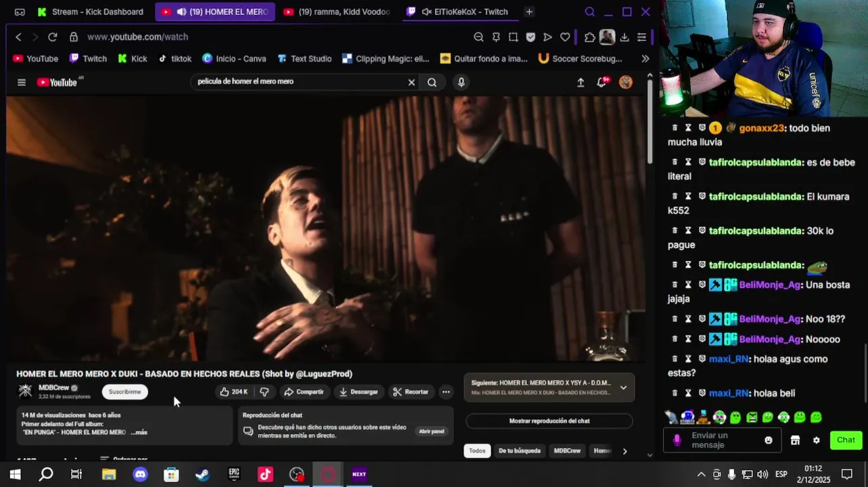Screen dimensions: 868x487
Task: Click the heart bookmark icon in address bar
Action: 566,37
